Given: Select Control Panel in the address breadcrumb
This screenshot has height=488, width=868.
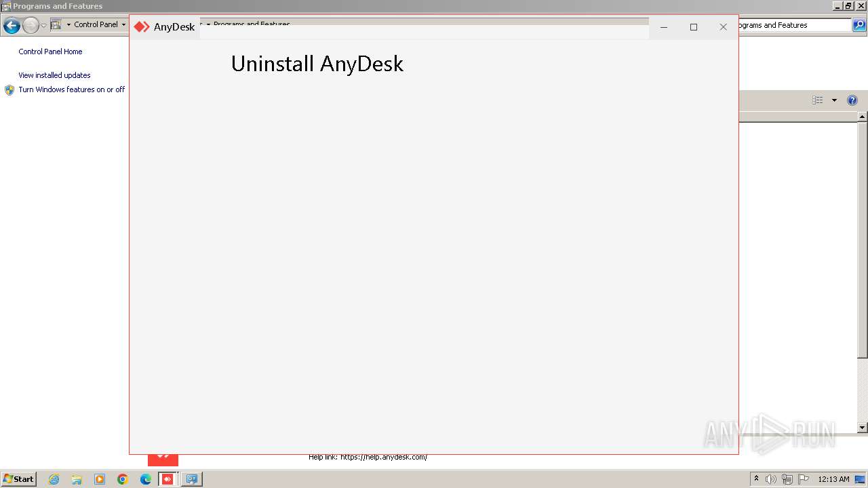Looking at the screenshot, I should coord(96,24).
